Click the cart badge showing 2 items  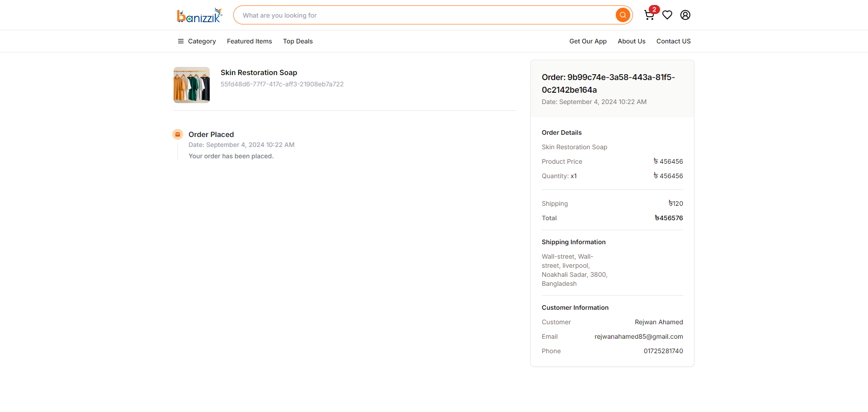click(x=654, y=9)
